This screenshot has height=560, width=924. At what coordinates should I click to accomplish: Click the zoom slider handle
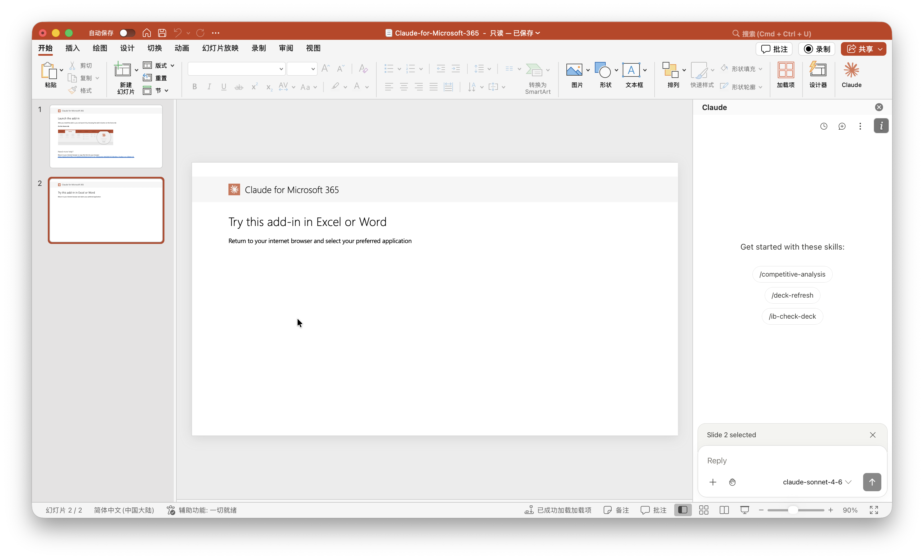[x=793, y=510]
